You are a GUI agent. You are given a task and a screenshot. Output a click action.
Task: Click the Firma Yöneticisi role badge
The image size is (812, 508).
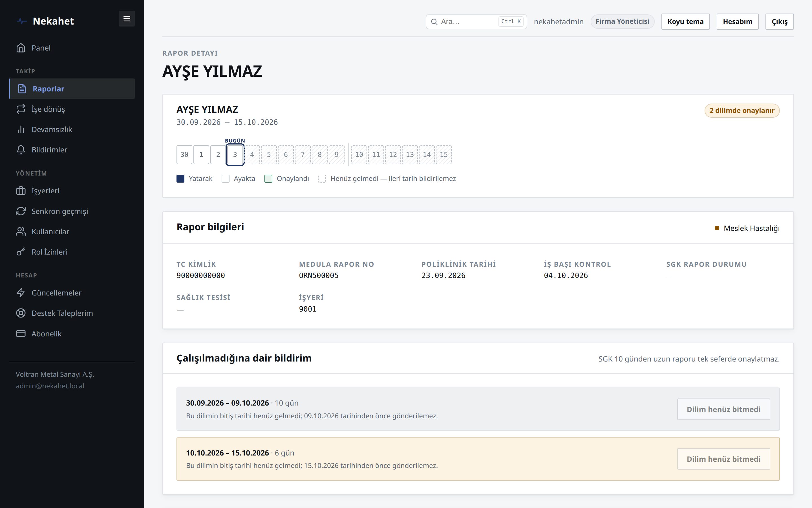click(623, 21)
